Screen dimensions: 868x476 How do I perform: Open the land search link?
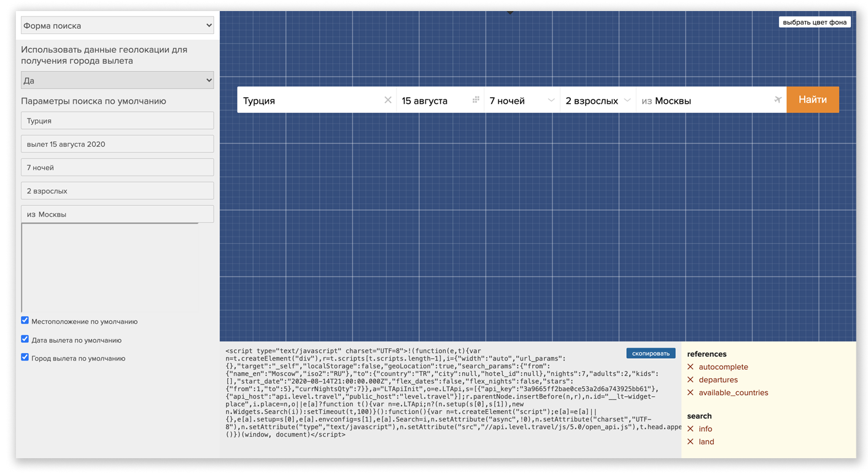pyautogui.click(x=707, y=442)
